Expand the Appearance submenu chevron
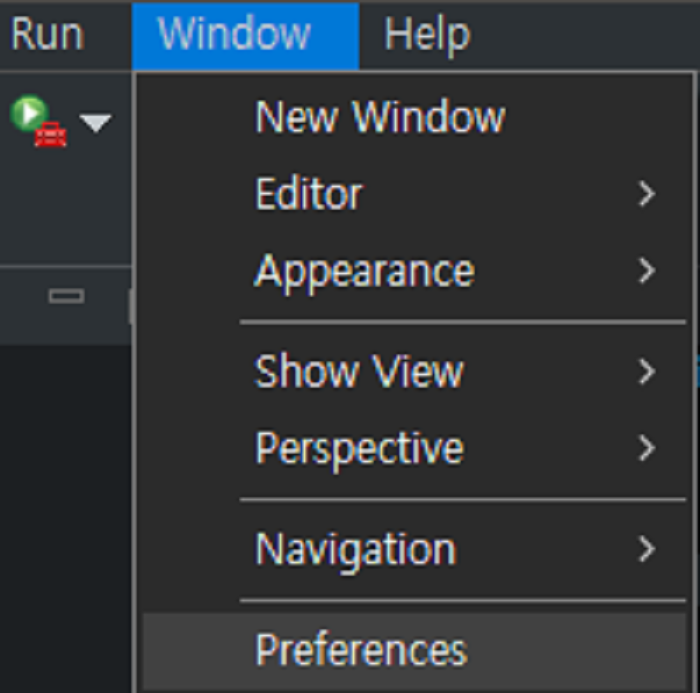This screenshot has height=693, width=700. point(647,271)
